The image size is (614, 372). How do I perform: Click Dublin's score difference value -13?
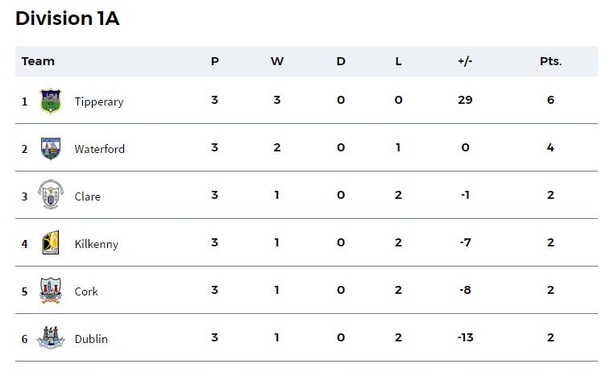tap(465, 337)
